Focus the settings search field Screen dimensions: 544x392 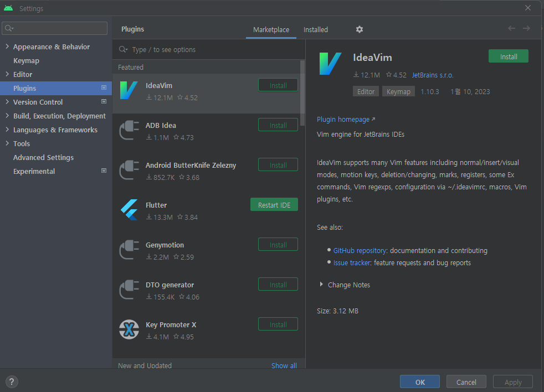(55, 28)
